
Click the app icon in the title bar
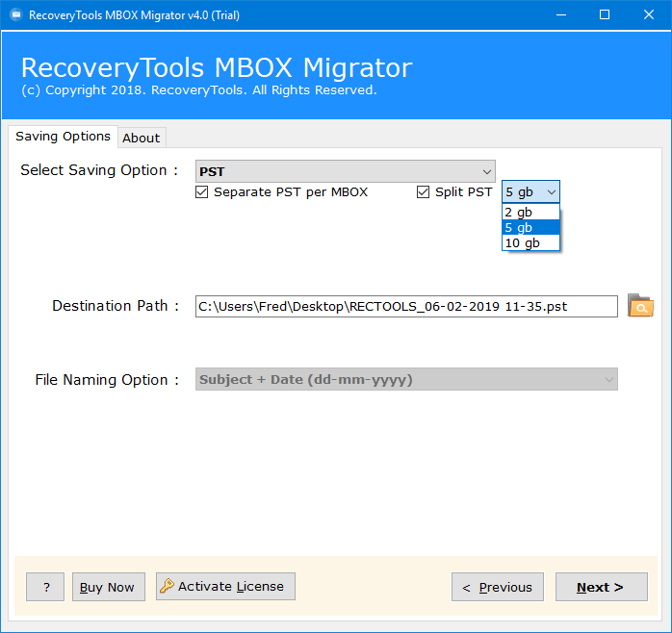pos(14,14)
